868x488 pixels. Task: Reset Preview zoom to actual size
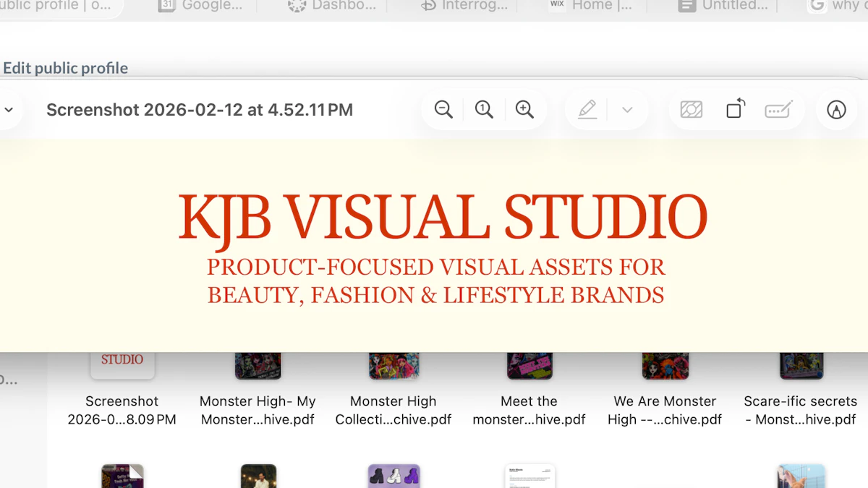[484, 110]
